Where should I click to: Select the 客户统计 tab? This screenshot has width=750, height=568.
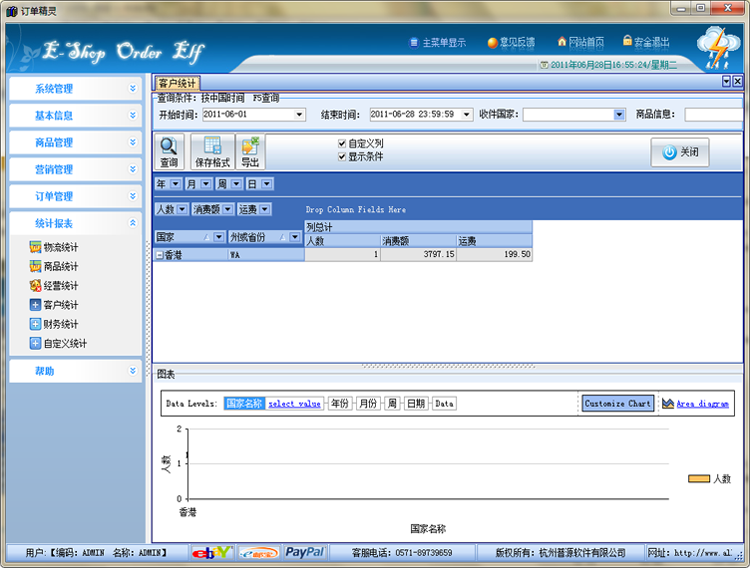click(176, 83)
